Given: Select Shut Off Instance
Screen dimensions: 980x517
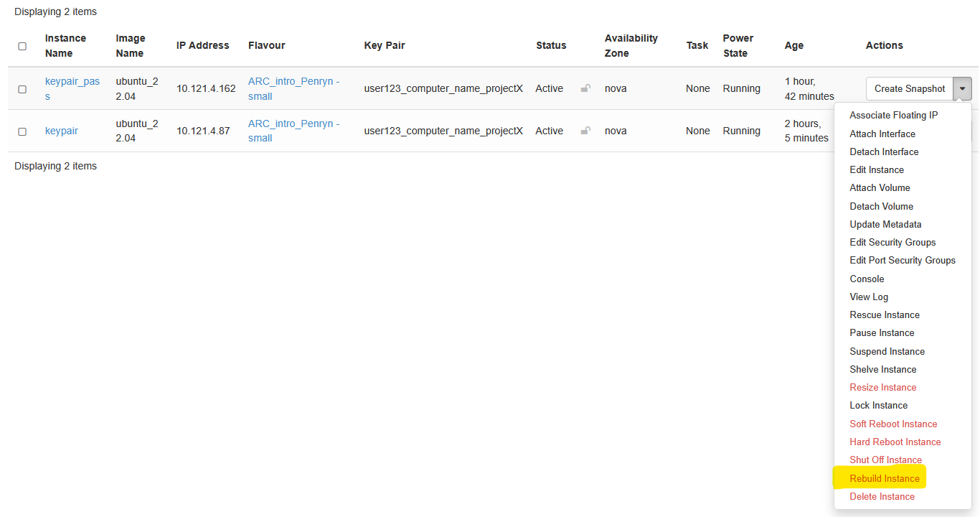Looking at the screenshot, I should click(885, 460).
